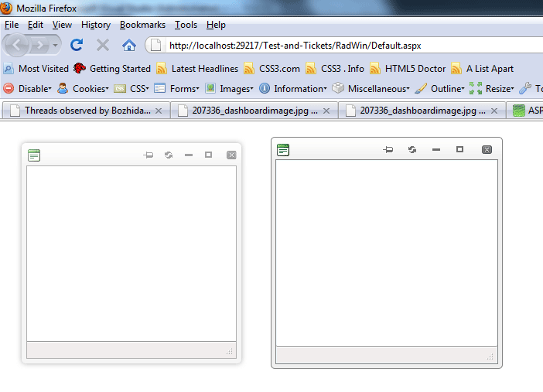Screen dimensions: 543x392
Task: Close the first 207336_dashboardimage.jpg tab
Action: [x=326, y=111]
